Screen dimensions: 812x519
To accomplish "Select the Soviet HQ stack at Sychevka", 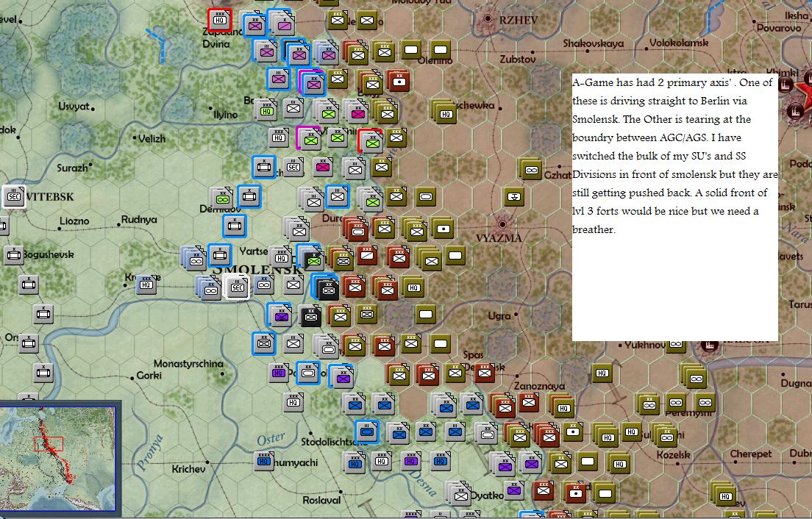I will click(444, 112).
